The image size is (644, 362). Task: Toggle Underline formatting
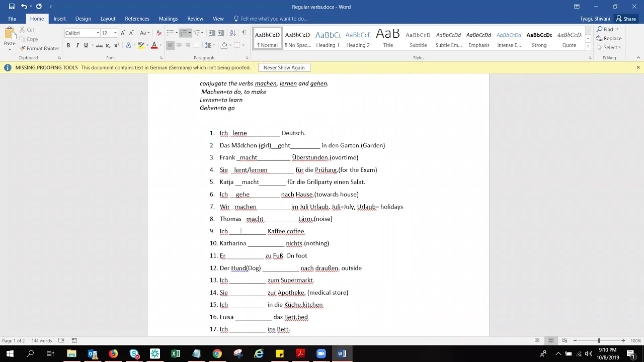coord(86,45)
